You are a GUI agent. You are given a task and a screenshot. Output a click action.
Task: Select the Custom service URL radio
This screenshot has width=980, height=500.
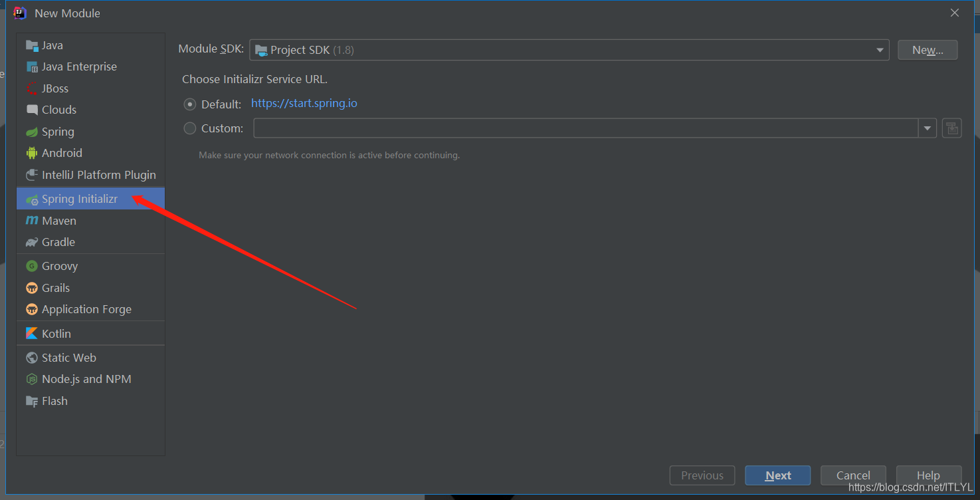pyautogui.click(x=190, y=128)
